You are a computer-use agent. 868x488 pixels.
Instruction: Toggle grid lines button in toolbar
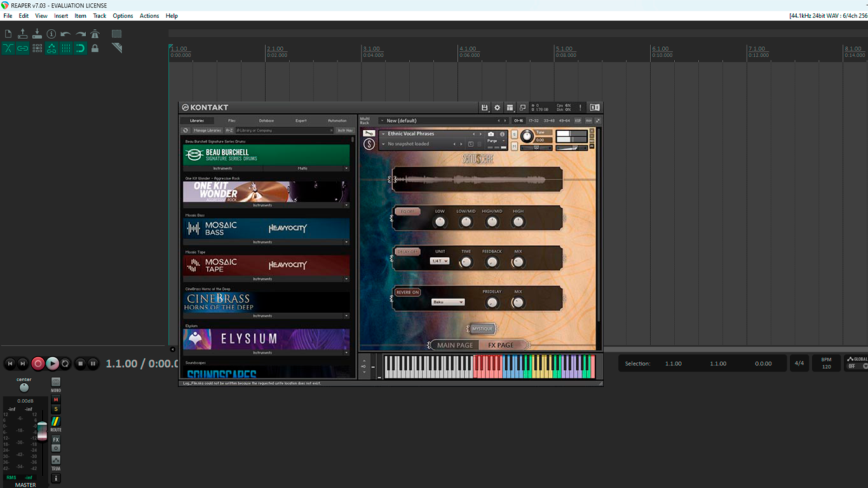pyautogui.click(x=65, y=48)
